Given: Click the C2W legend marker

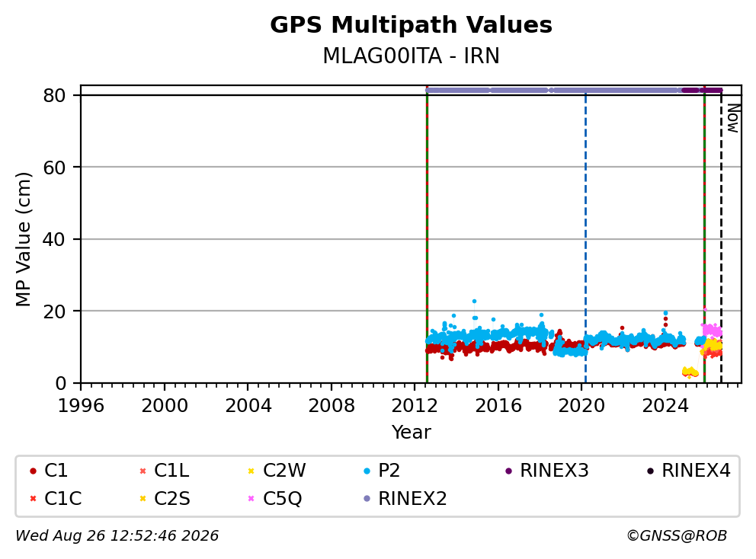Looking at the screenshot, I should 251,471.
